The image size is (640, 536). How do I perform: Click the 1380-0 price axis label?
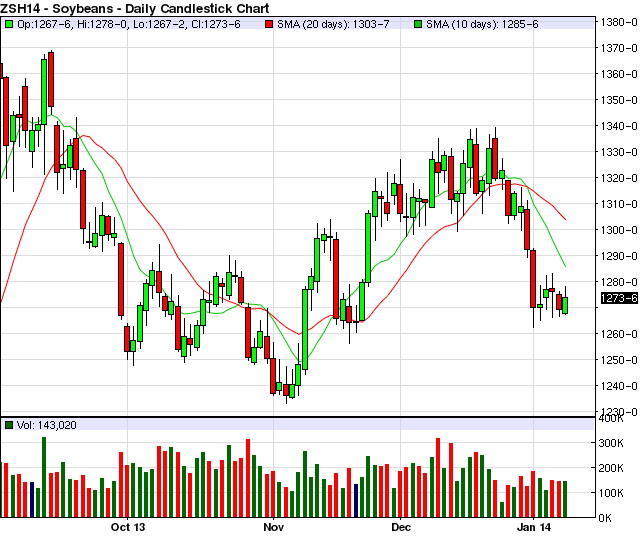click(x=619, y=22)
